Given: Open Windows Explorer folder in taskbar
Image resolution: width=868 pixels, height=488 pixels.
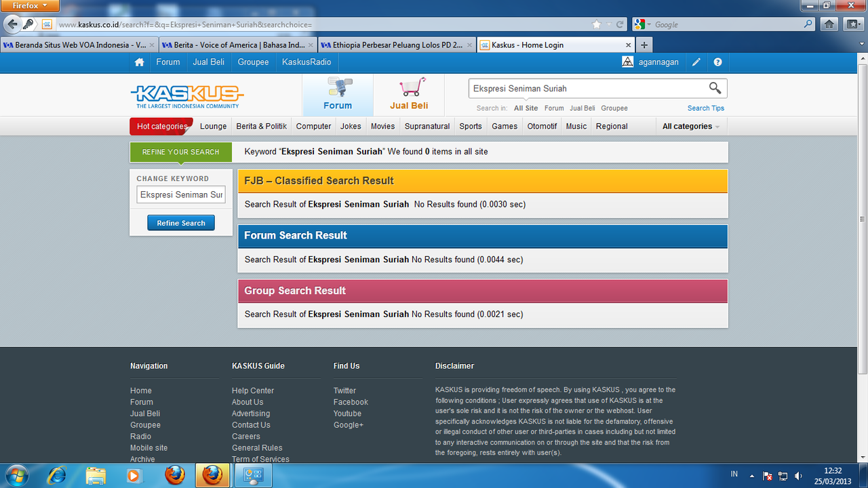Looking at the screenshot, I should (96, 475).
